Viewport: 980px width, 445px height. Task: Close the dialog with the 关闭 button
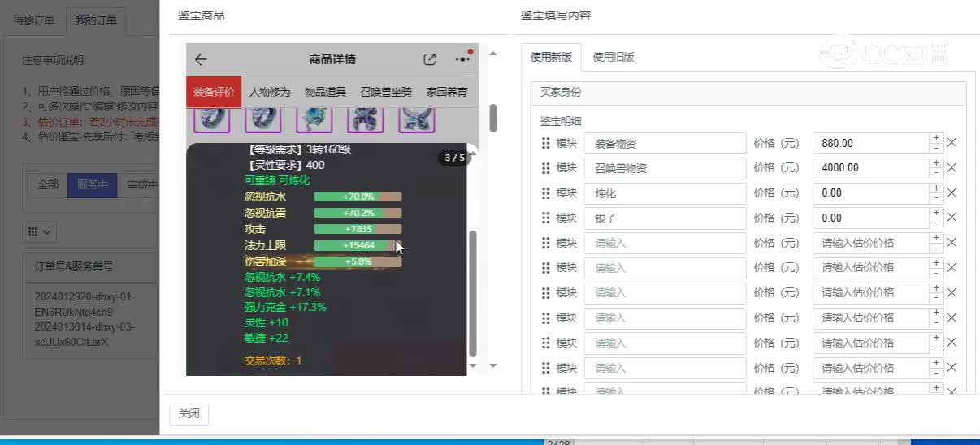(189, 413)
